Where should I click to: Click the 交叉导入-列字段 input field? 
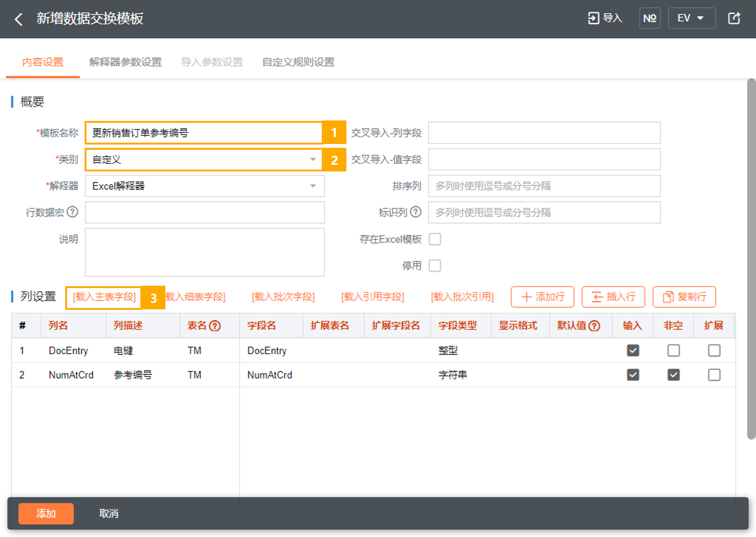coord(544,133)
